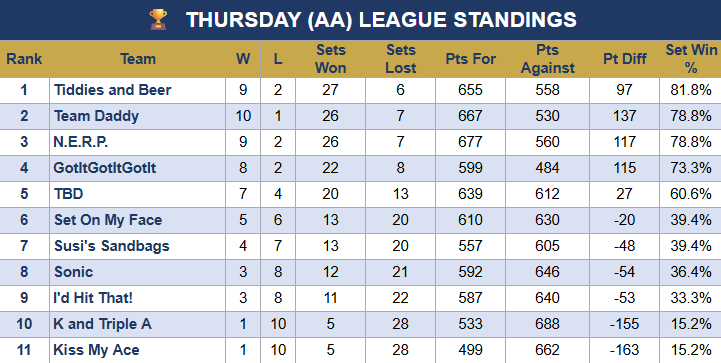
Task: Open Susi's Sandbags team entry
Action: (111, 246)
